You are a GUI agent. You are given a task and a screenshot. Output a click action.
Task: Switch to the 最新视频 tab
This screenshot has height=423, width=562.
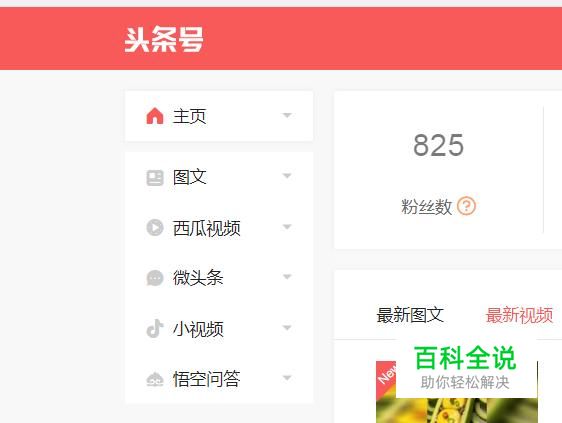519,315
